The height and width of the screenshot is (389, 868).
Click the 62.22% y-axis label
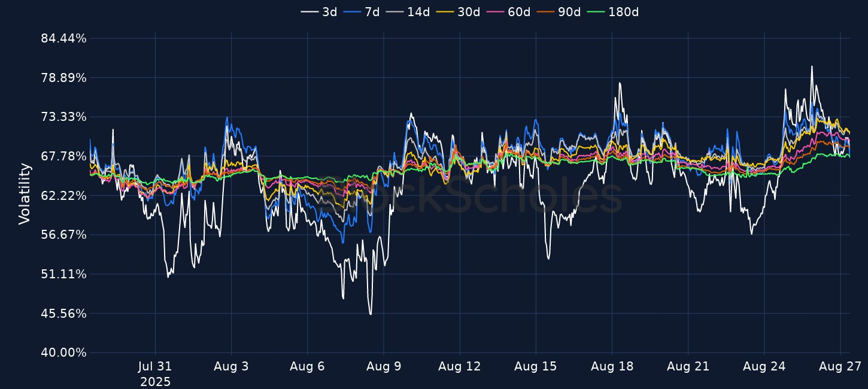[63, 196]
